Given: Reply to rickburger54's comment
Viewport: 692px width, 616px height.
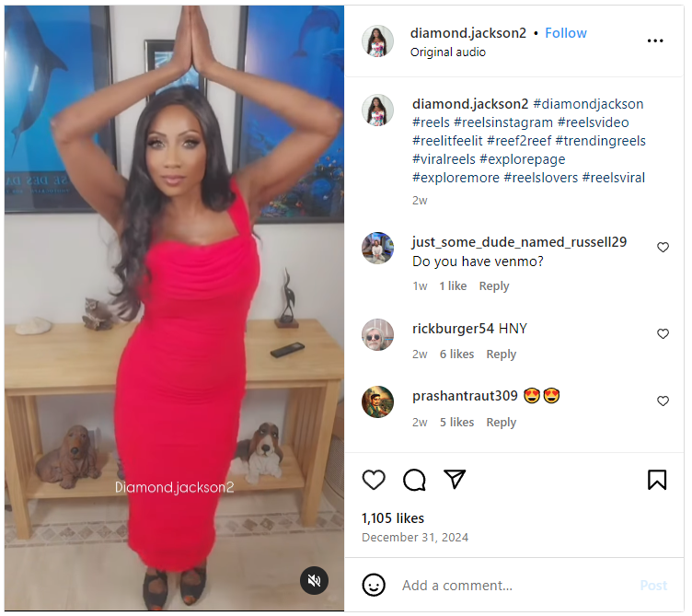Looking at the screenshot, I should pos(501,354).
